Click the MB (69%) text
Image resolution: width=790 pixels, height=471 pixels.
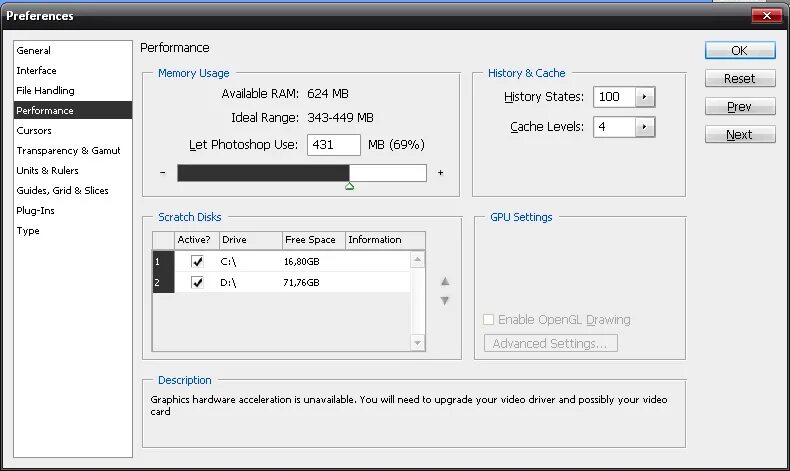[x=397, y=145]
